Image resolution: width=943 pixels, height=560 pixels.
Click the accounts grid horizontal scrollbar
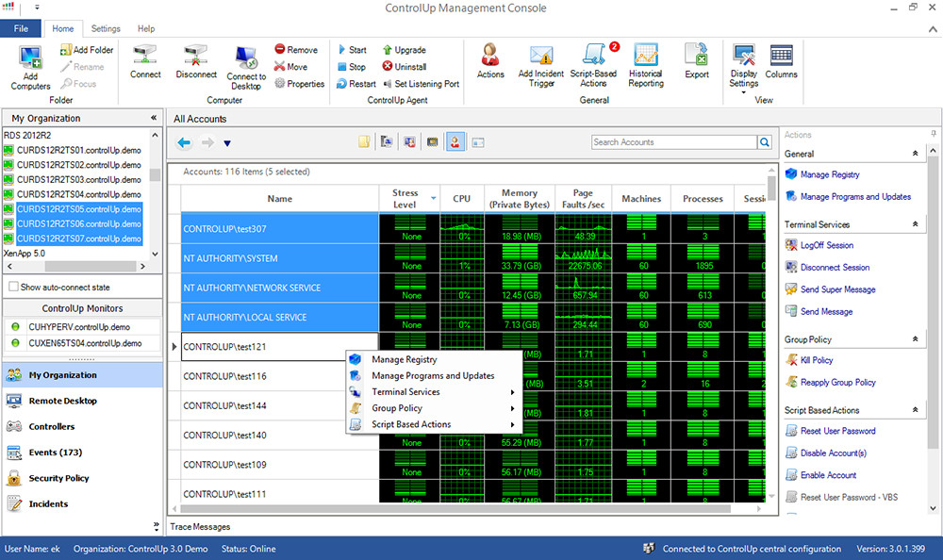click(x=455, y=509)
